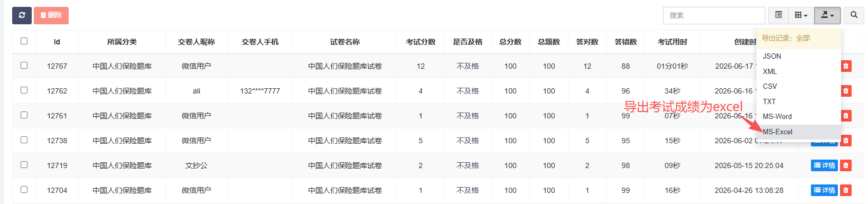868x204 pixels.
Task: Click the wrong-count cell 95
Action: click(626, 141)
